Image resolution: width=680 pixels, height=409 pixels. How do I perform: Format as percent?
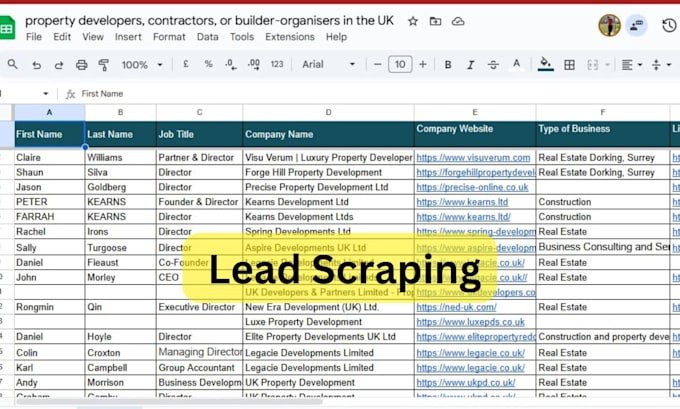pyautogui.click(x=209, y=64)
